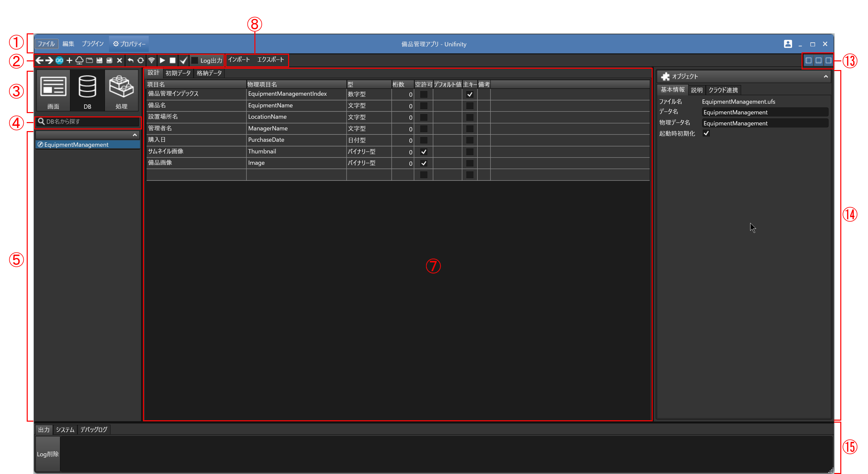Open the ファイル menu
The image size is (868, 474).
tap(46, 44)
